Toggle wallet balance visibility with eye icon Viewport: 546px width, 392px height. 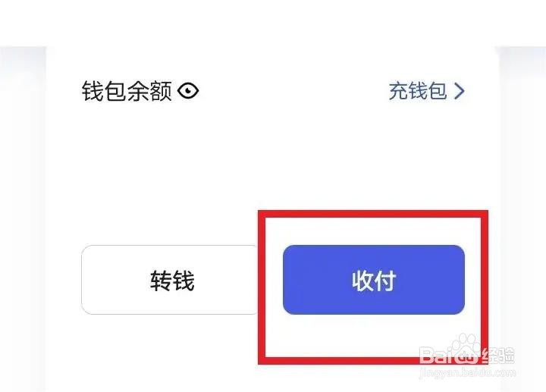(x=188, y=91)
